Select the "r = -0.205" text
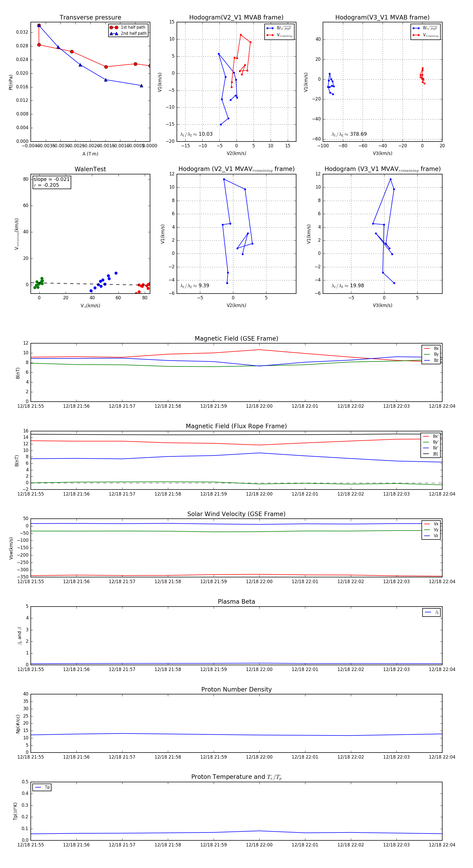Viewport: 473px width, 868px height. (x=47, y=185)
